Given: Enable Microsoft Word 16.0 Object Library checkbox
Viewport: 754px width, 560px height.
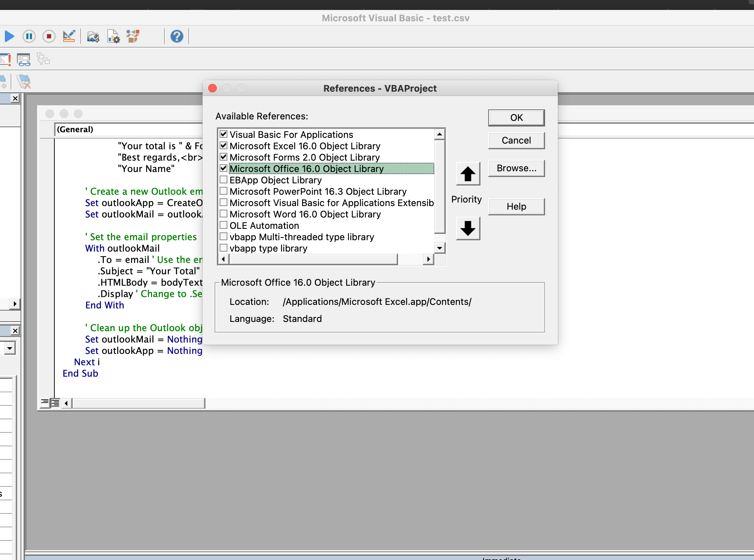Looking at the screenshot, I should 223,214.
